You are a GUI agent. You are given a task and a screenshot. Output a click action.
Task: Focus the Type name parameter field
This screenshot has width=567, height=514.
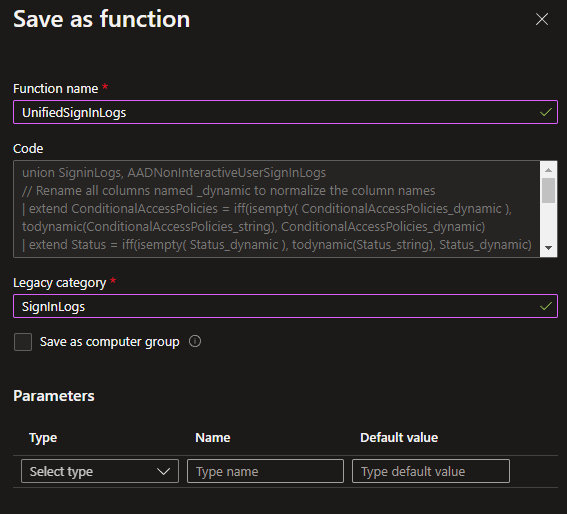(x=265, y=471)
